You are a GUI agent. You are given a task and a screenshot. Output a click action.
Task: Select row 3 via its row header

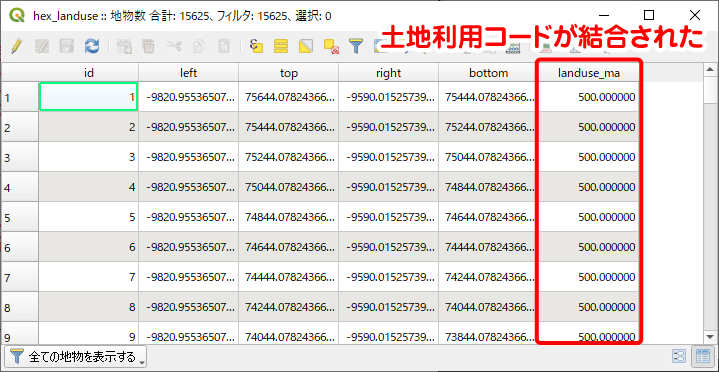pyautogui.click(x=20, y=157)
